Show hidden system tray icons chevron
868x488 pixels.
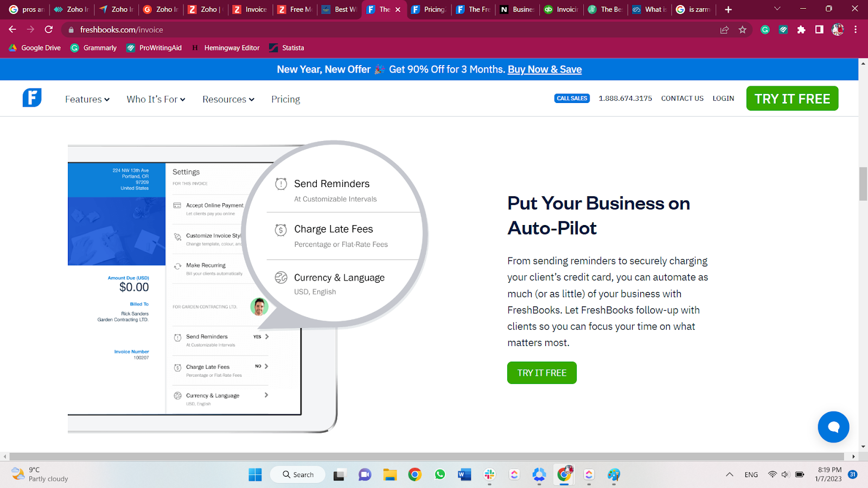730,475
